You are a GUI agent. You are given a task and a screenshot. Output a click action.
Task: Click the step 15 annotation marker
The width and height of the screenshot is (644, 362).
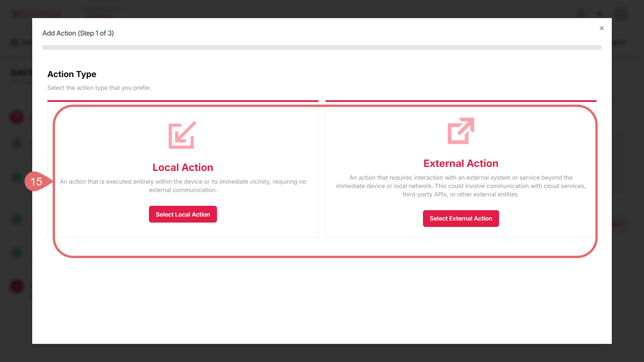[37, 181]
